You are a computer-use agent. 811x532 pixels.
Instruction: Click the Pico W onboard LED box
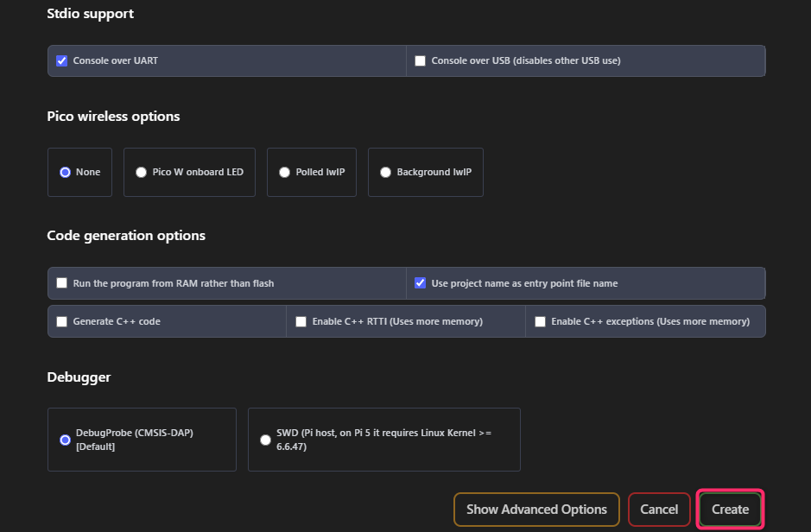(x=189, y=172)
